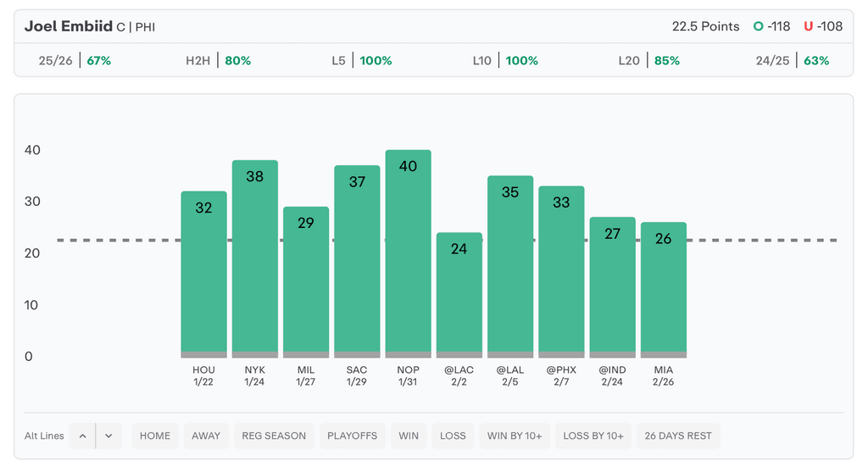The image size is (868, 472).
Task: Enable the REG SEASON filter
Action: pos(274,436)
